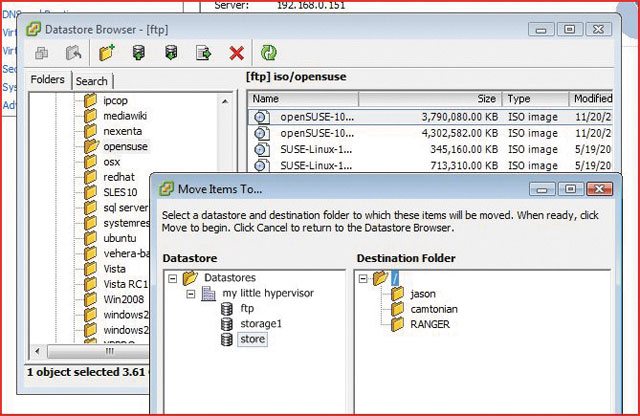The image size is (640, 416).
Task: Click the scroll-up arrow of folder tree
Action: click(x=225, y=101)
